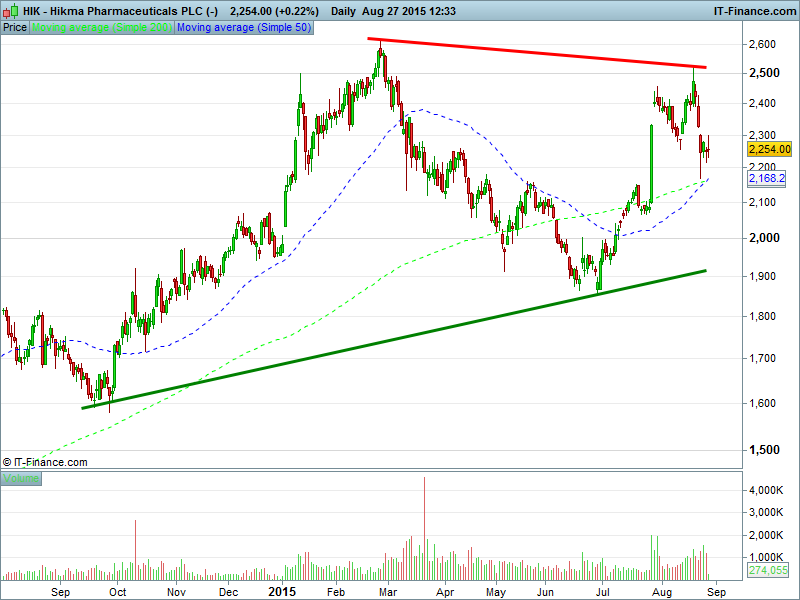Click the 2,600 level on the price axis

coord(763,45)
